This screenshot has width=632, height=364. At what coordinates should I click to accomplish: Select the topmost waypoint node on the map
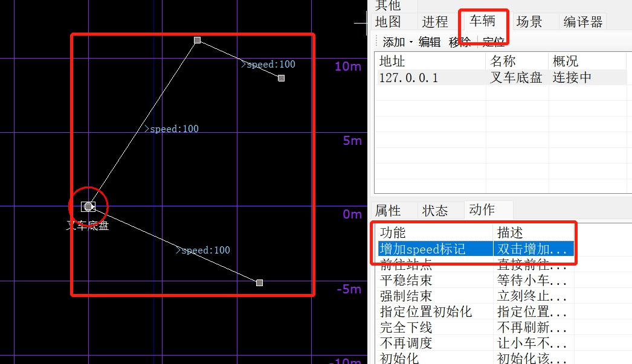point(198,40)
